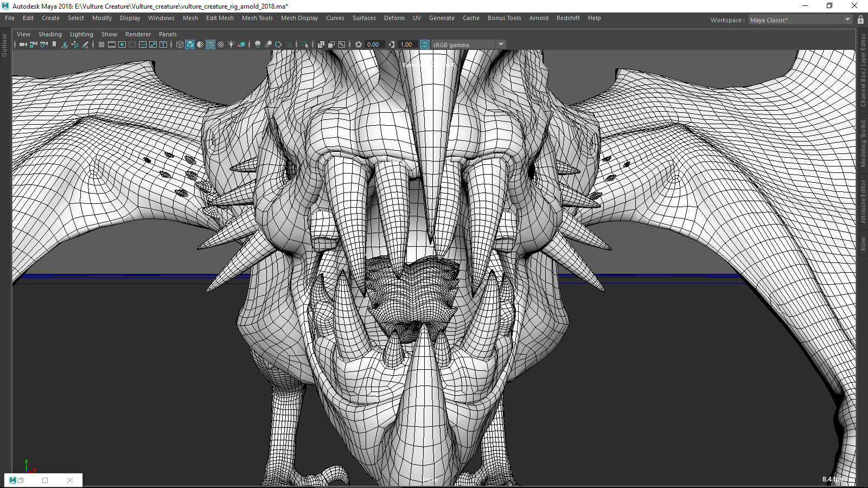The height and width of the screenshot is (488, 868).
Task: Select the safe title display icon
Action: pos(163,44)
